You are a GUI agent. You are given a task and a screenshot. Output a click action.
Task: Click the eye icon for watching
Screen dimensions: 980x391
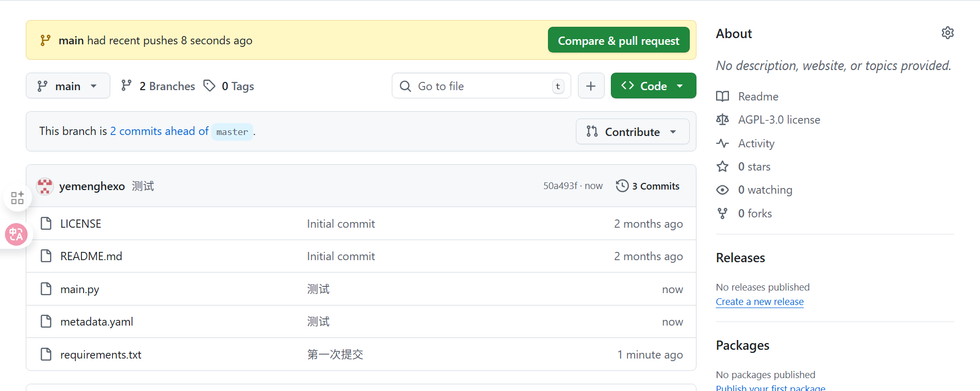(722, 190)
